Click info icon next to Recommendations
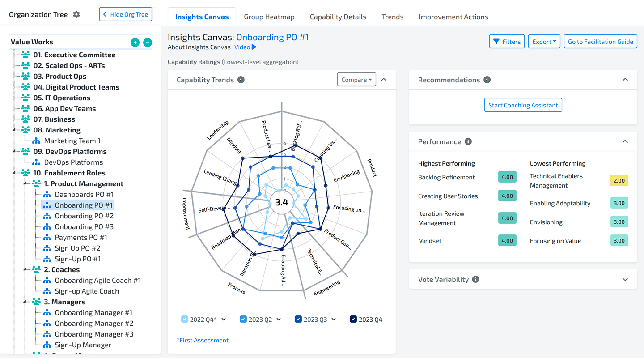Screen dimensions: 644x358 487,80
